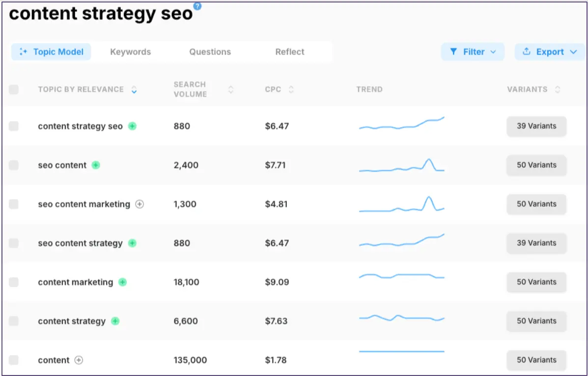Image resolution: width=588 pixels, height=376 pixels.
Task: Click the outlined plus next to 'seo content marketing'
Action: click(139, 204)
